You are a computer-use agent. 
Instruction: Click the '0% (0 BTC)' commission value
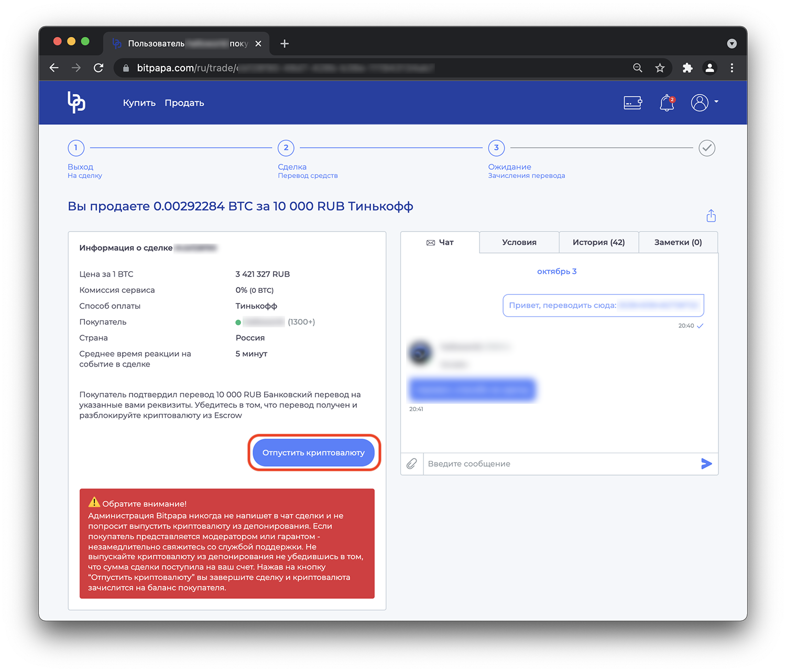[255, 290]
